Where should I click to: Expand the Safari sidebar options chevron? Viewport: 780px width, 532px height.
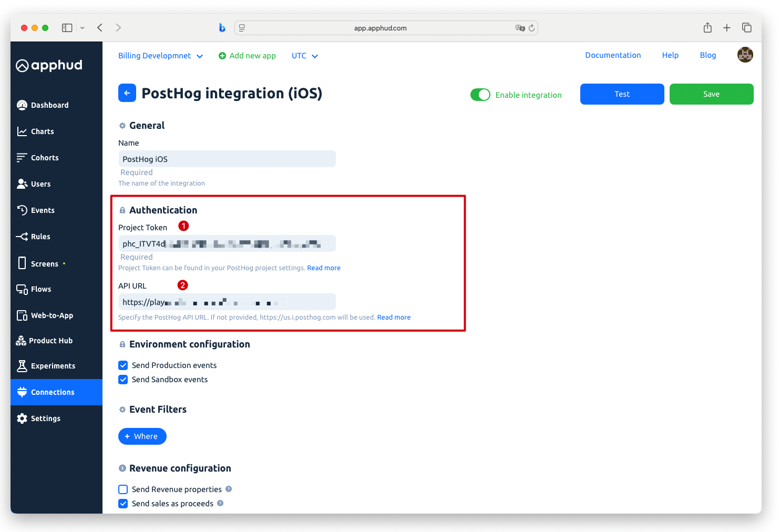(x=83, y=28)
